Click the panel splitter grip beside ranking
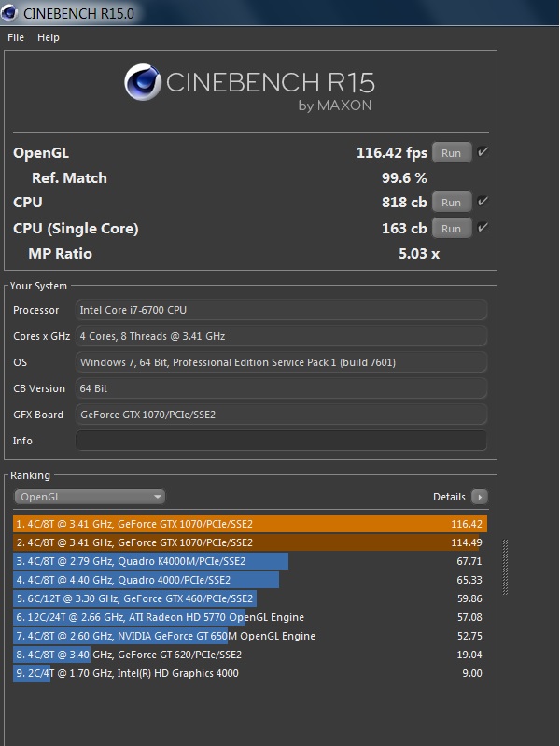Screen dimensions: 560x746 pos(505,567)
